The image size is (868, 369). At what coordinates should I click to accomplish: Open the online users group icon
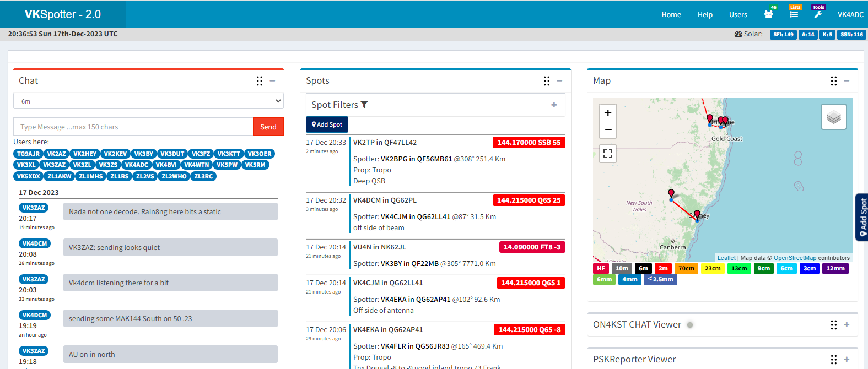point(768,14)
